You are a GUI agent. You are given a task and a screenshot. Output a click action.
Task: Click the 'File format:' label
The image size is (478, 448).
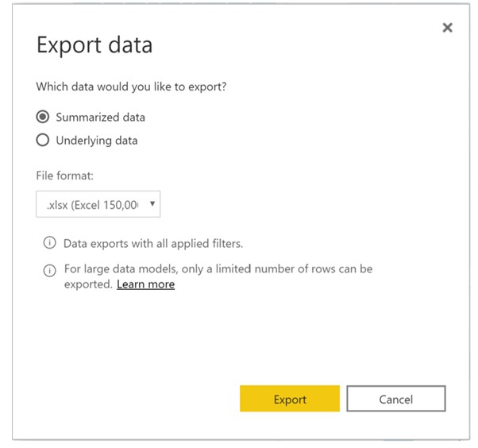point(64,176)
